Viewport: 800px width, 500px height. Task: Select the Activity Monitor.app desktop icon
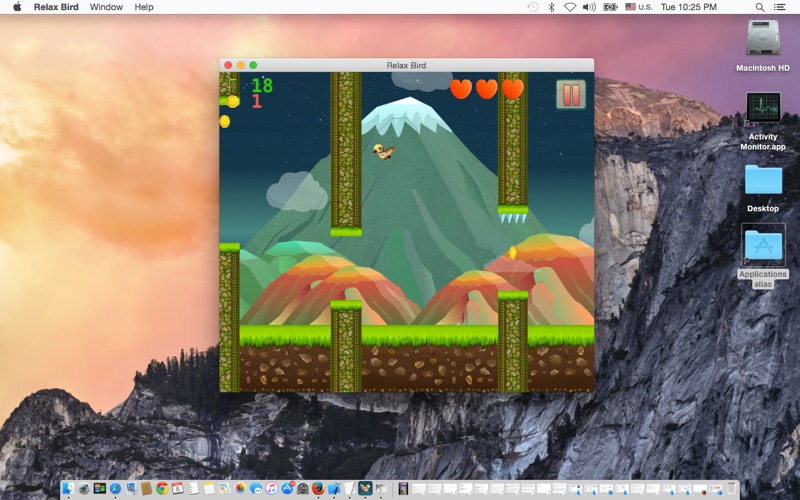(763, 110)
